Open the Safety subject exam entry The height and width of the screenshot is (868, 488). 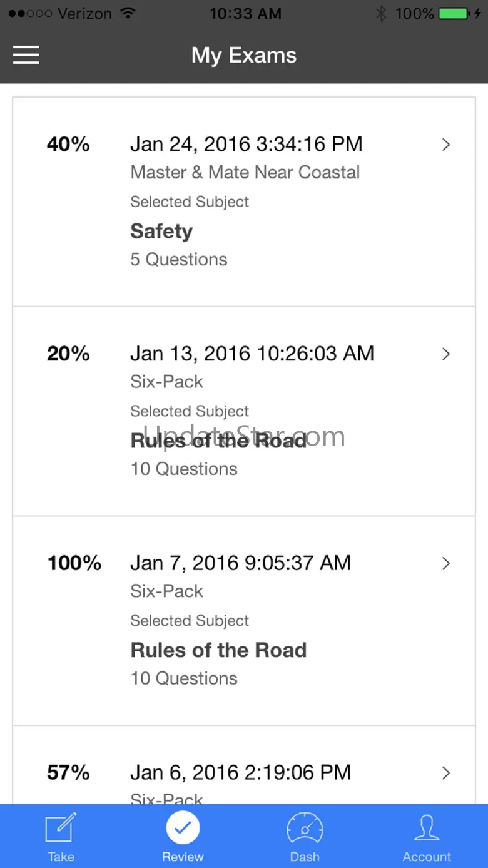click(x=161, y=232)
